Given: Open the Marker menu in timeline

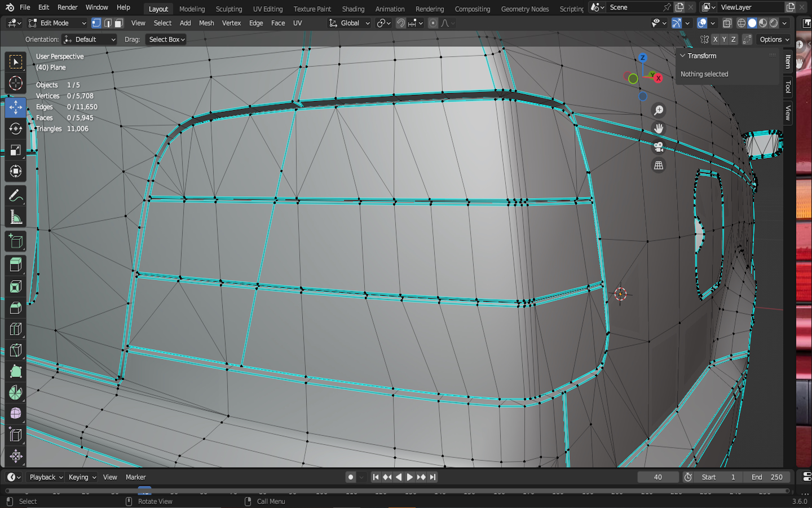Looking at the screenshot, I should 136,477.
